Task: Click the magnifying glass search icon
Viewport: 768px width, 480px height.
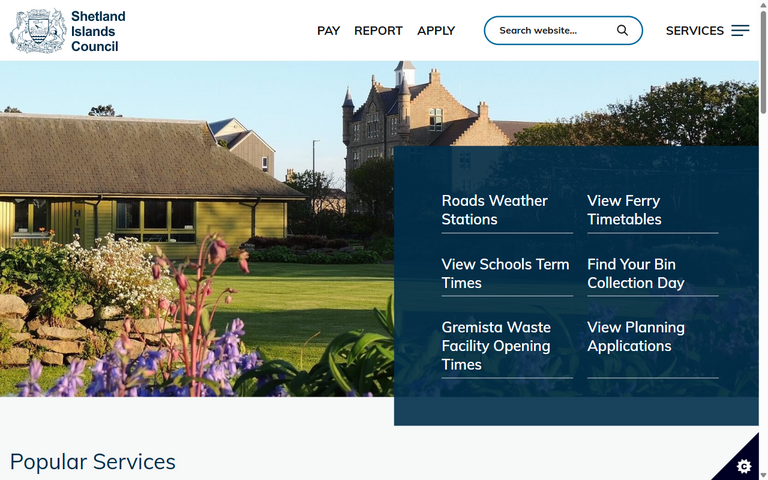Action: pos(622,30)
